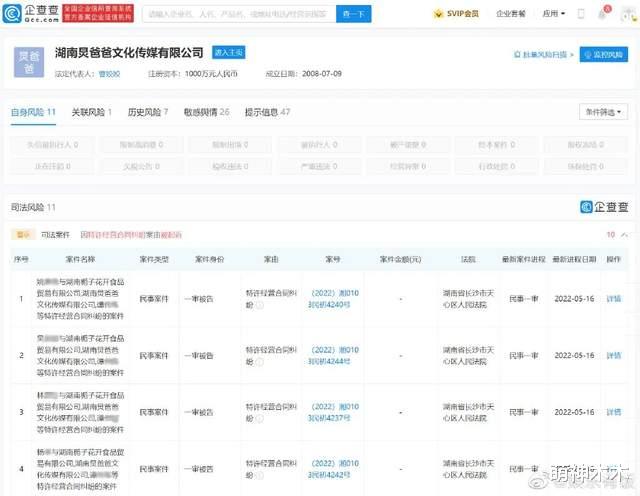This screenshot has width=640, height=496.
Task: Switch to the 历史风险 7 tab
Action: pos(148,112)
